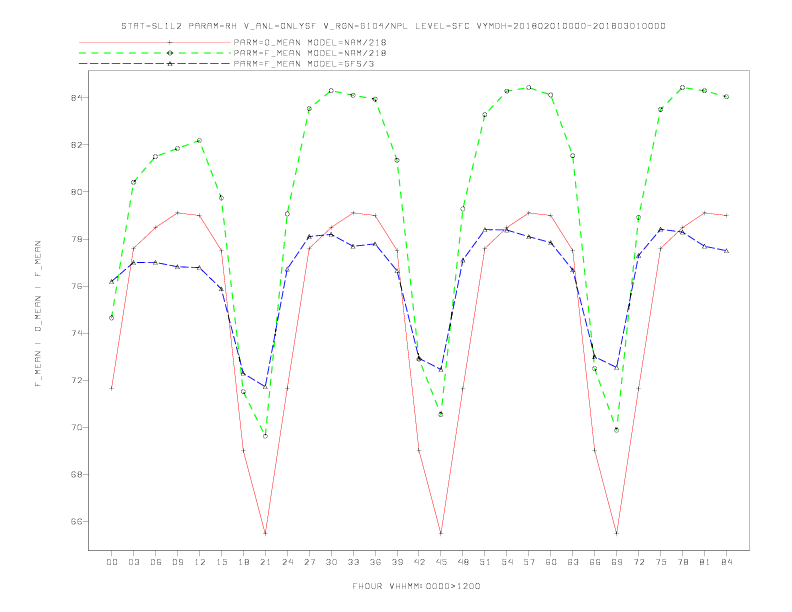Click the x-axis tick label 75
Viewport: 792px width, 612px height.
click(661, 562)
